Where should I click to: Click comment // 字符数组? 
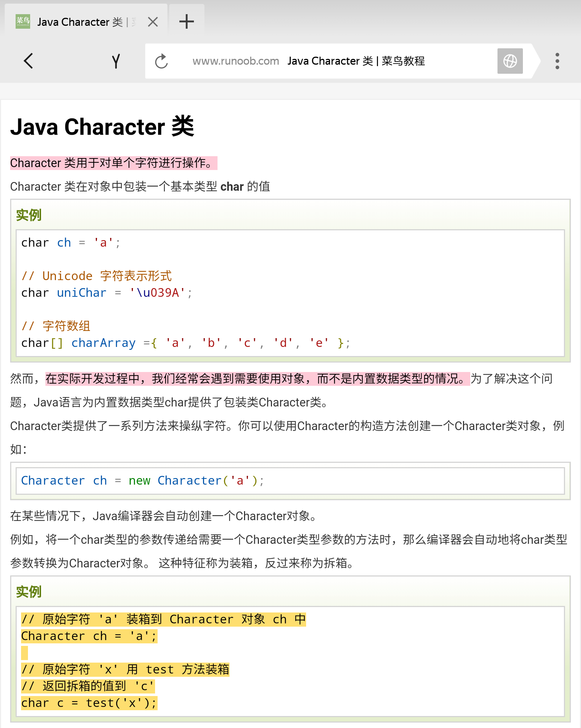pyautogui.click(x=56, y=326)
